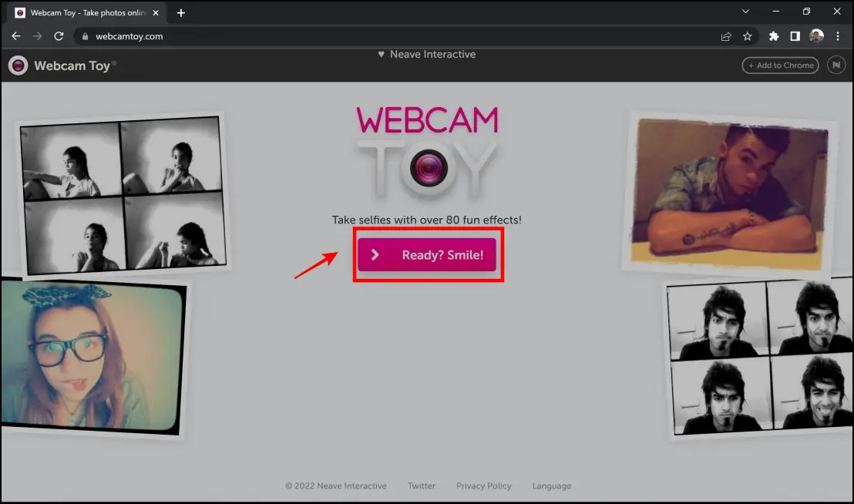Image resolution: width=854 pixels, height=504 pixels.
Task: Click the browser back arrow
Action: [x=16, y=36]
